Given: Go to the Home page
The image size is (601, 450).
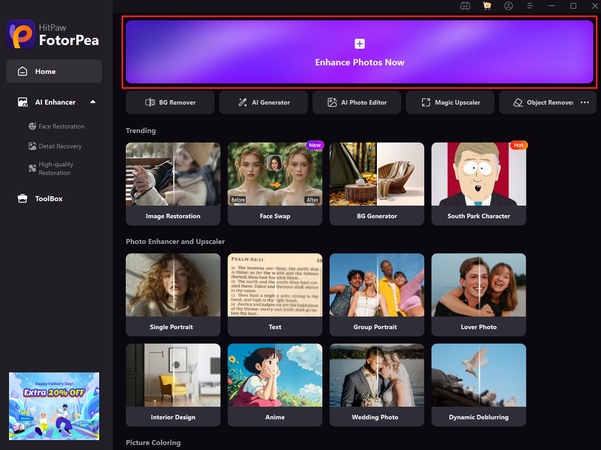Looking at the screenshot, I should (x=54, y=71).
